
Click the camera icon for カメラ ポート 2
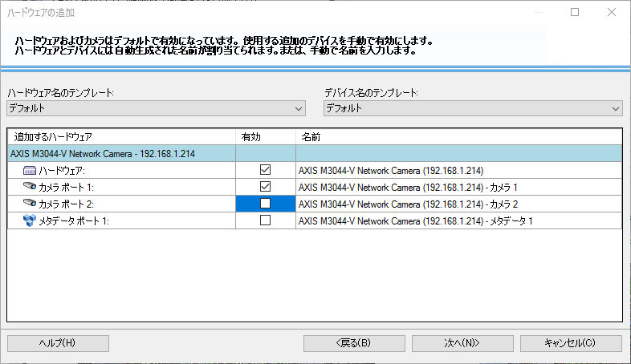coord(30,203)
